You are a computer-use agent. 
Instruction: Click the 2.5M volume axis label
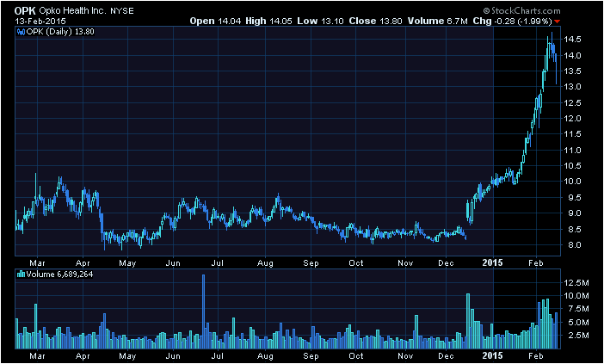[578, 336]
